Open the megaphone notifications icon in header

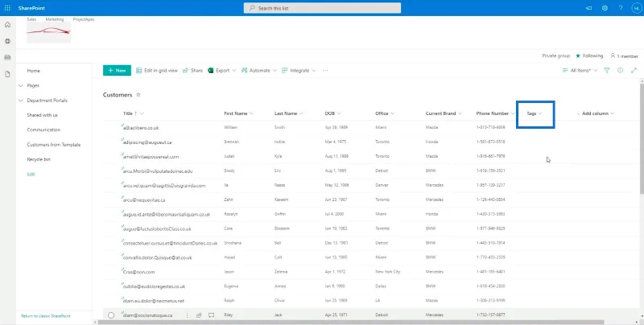(x=588, y=8)
